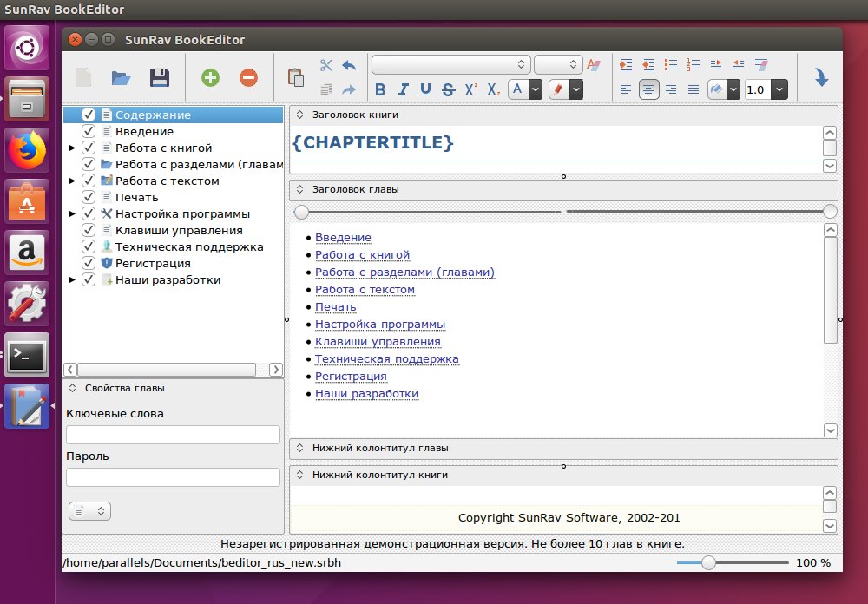Screen dimensions: 868x604
Task: Justify the paragraph text
Action: [x=693, y=89]
